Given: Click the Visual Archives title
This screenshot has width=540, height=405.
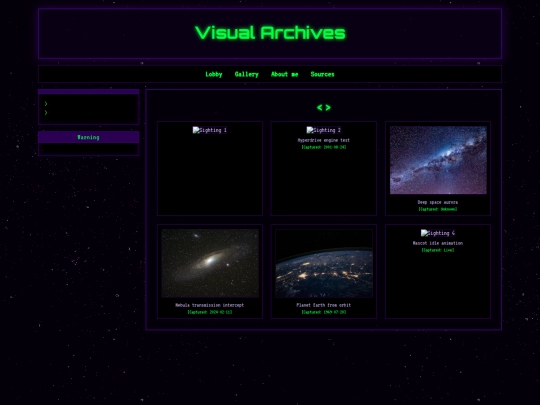Looking at the screenshot, I should point(270,33).
